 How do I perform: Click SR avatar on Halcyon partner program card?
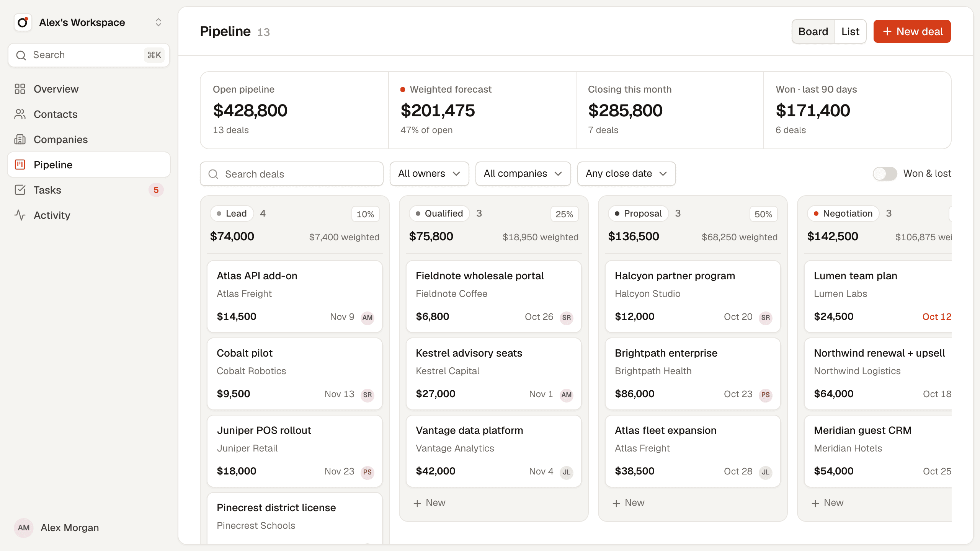tap(766, 317)
